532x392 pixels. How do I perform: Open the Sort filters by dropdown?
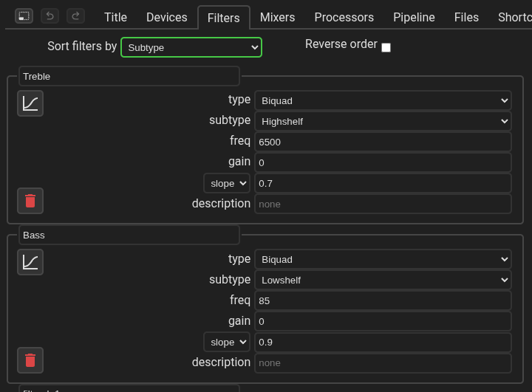(191, 47)
